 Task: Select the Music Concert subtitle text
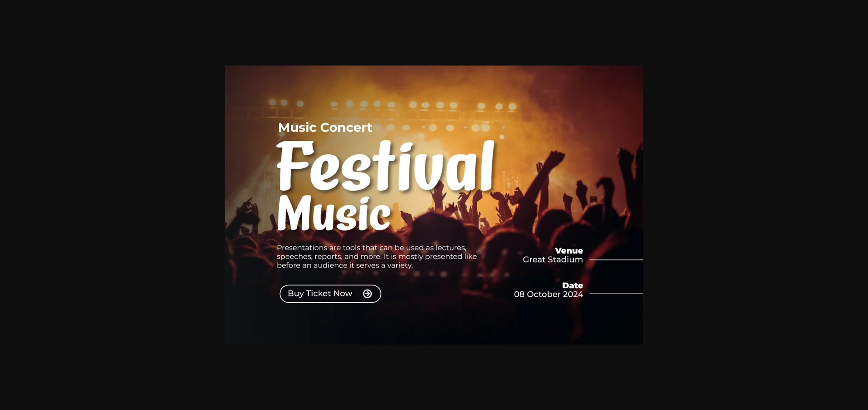pos(325,128)
